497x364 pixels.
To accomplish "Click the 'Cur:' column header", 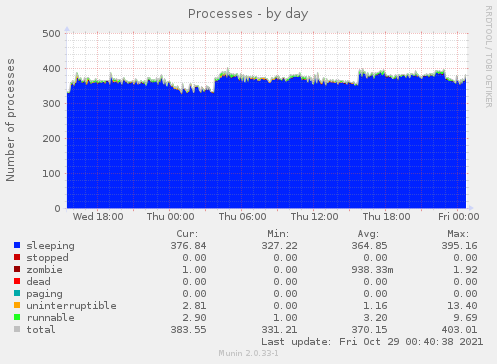I will pyautogui.click(x=187, y=234).
